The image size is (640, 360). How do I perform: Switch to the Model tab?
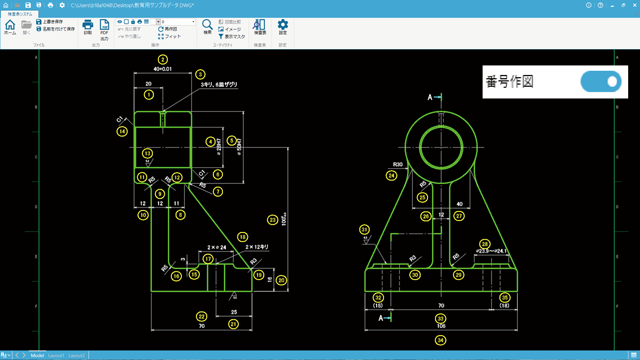[37, 356]
